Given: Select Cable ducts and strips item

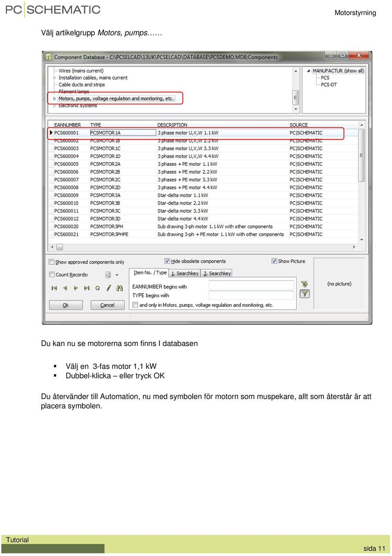Looking at the screenshot, I should (82, 85).
